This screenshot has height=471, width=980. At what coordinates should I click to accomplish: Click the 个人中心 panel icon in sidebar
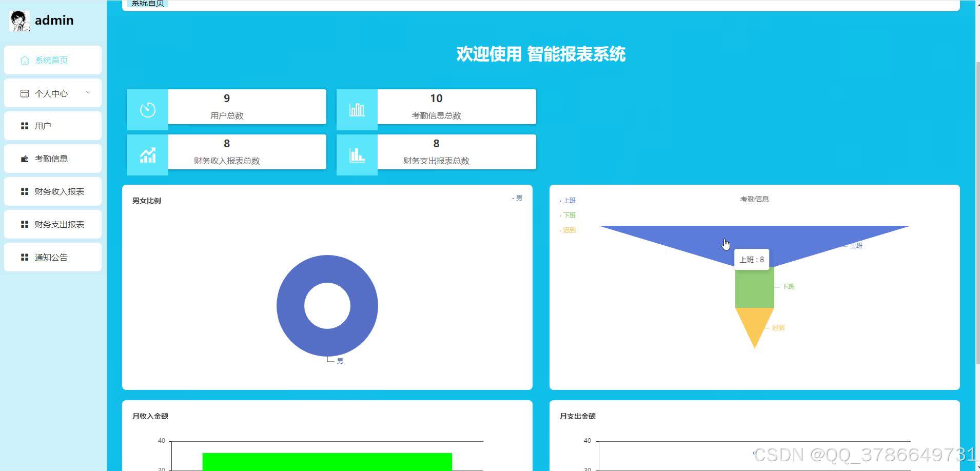pos(24,93)
